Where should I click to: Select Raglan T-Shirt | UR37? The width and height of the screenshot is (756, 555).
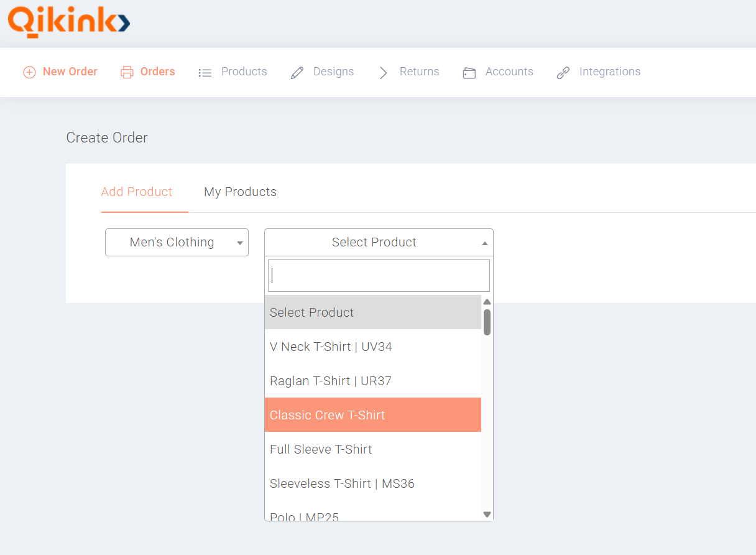(x=373, y=381)
